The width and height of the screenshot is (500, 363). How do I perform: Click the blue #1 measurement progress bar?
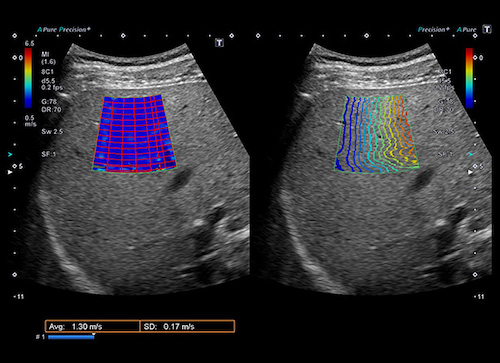[71, 337]
